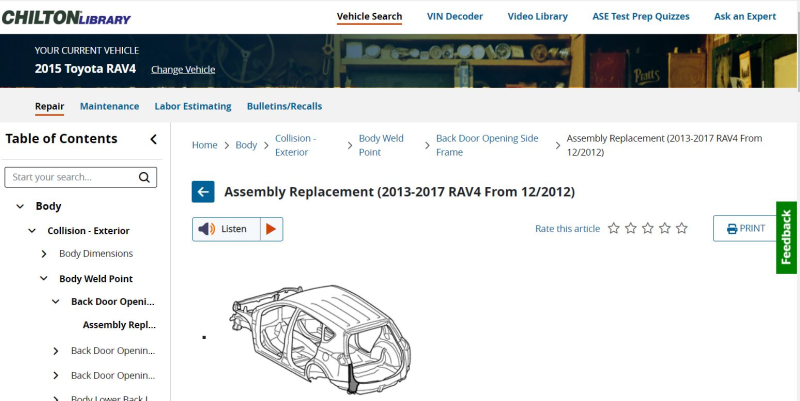Click the PRINT button
Viewport: 800px width, 401px height.
(x=745, y=228)
